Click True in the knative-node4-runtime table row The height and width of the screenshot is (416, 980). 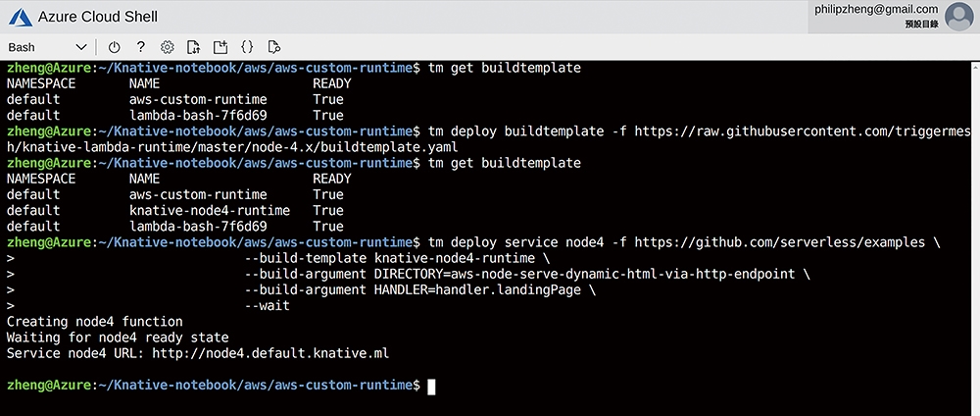click(x=328, y=210)
